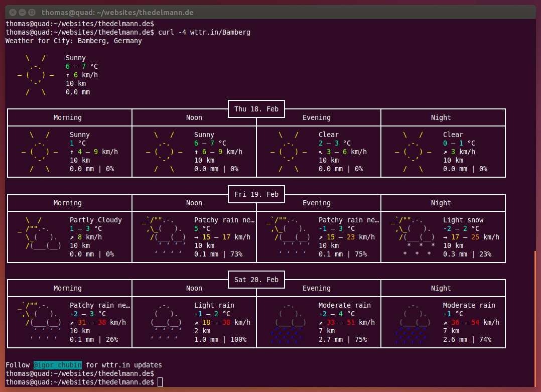Click the 'Fri 19. Feb' date label
541x392 pixels.
tap(256, 194)
